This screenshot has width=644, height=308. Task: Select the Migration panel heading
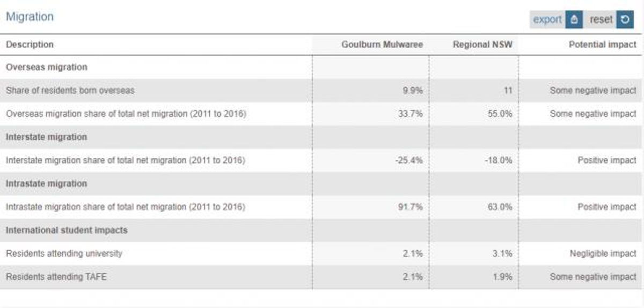[x=30, y=17]
